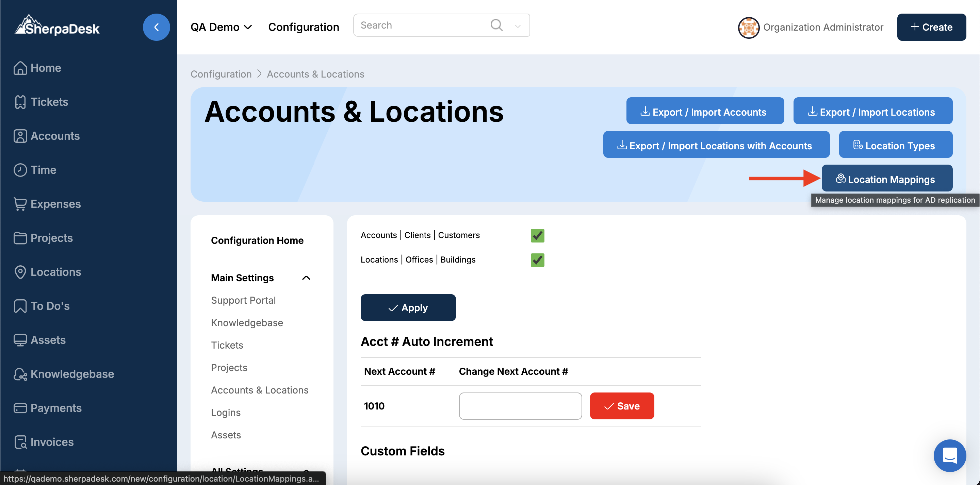980x485 pixels.
Task: Click the Time clock icon
Action: 20,170
